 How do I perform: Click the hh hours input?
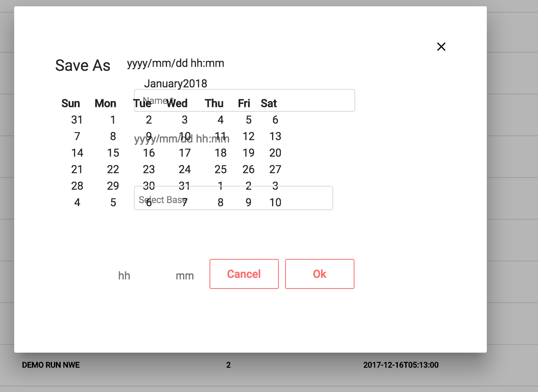pyautogui.click(x=124, y=276)
